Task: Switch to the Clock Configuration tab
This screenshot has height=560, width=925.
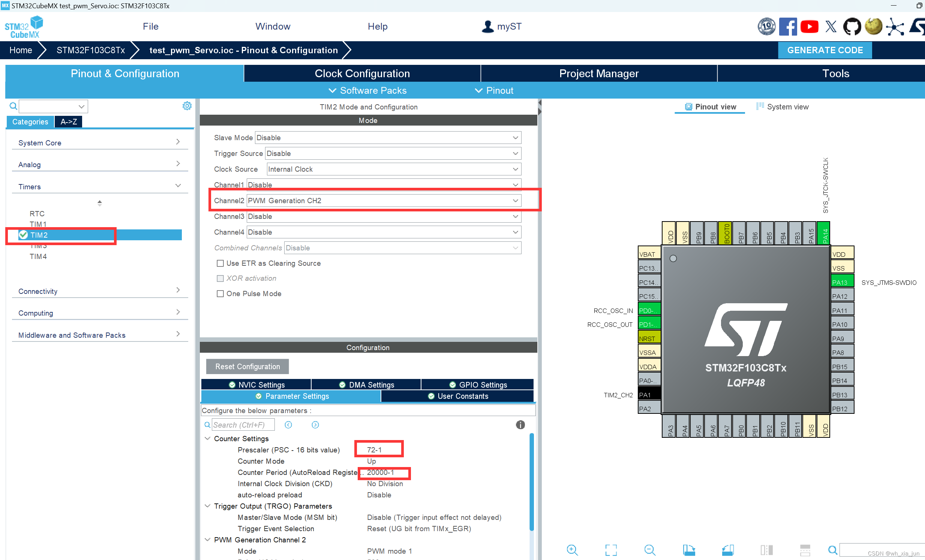Action: 362,73
